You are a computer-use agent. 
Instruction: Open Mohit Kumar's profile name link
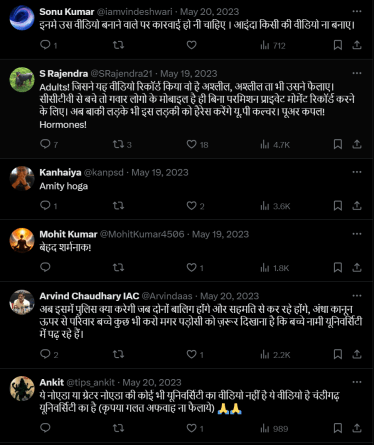pos(68,234)
